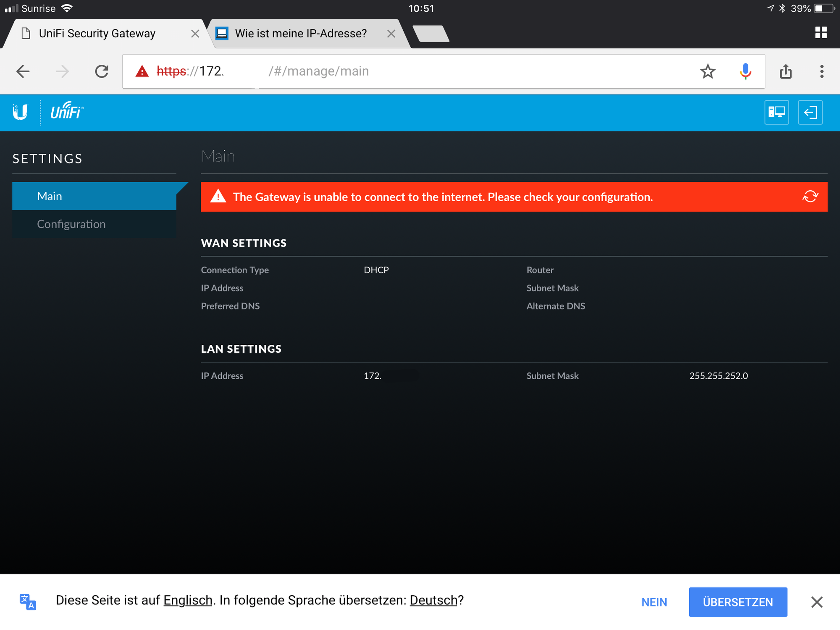Switch to UniFi Security Gateway tab

97,34
